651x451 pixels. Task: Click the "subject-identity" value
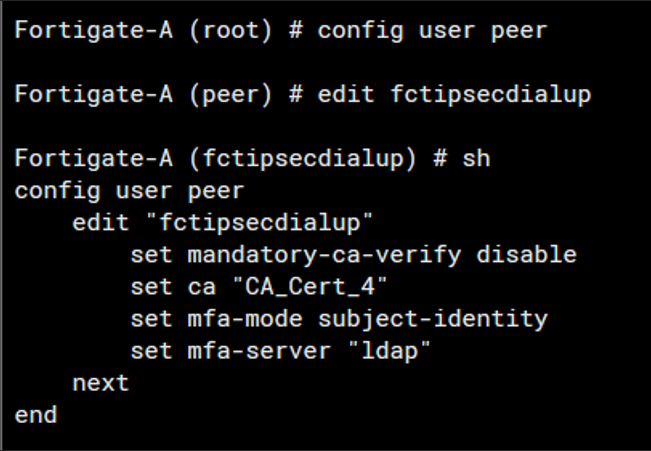tap(432, 319)
